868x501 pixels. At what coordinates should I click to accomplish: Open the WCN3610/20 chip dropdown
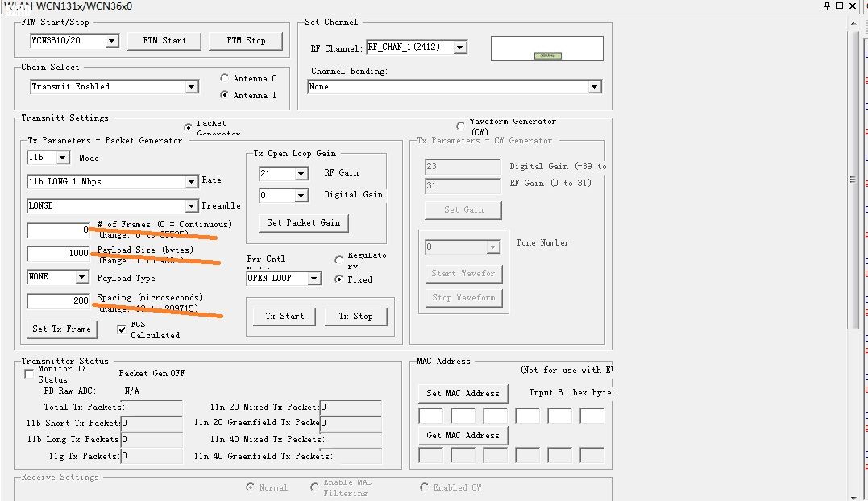[112, 41]
